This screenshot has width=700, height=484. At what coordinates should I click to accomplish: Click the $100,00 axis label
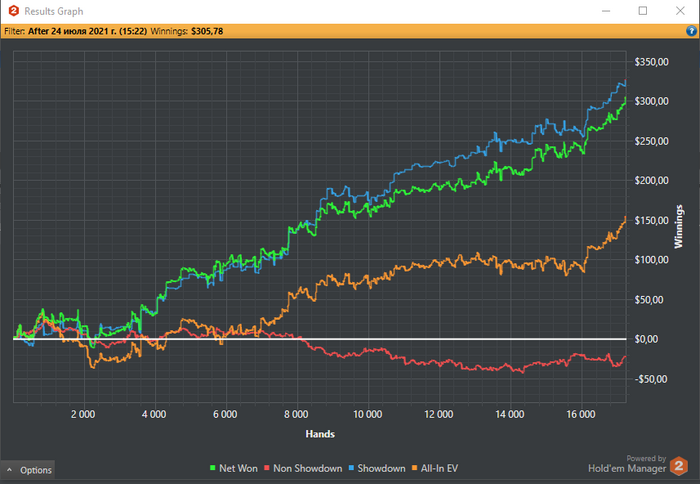pos(651,260)
